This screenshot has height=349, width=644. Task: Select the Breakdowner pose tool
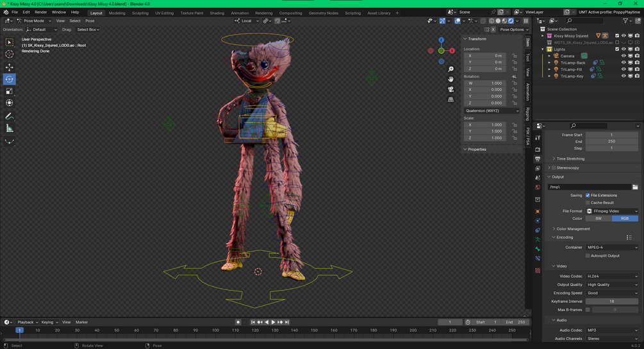click(9, 141)
